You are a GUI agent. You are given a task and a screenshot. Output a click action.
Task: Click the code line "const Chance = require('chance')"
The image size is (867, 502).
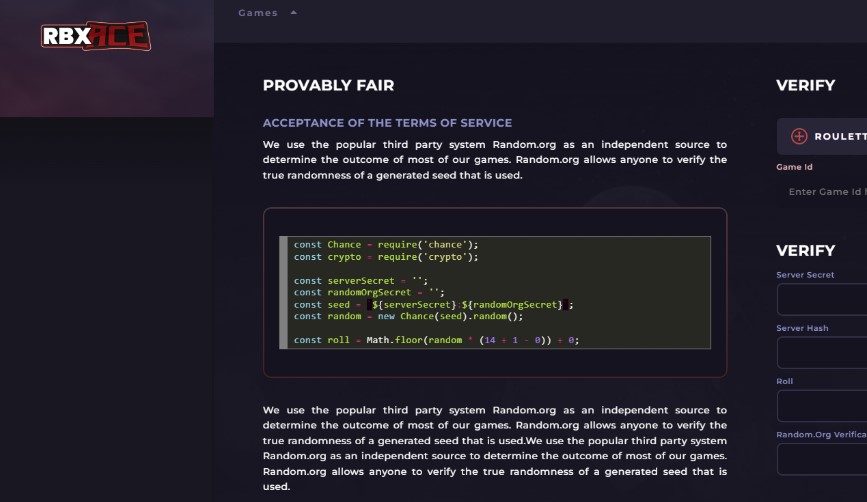[386, 244]
